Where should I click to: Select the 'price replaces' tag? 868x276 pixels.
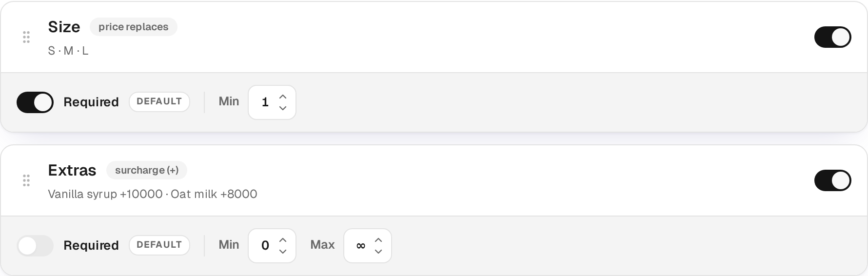pos(133,27)
